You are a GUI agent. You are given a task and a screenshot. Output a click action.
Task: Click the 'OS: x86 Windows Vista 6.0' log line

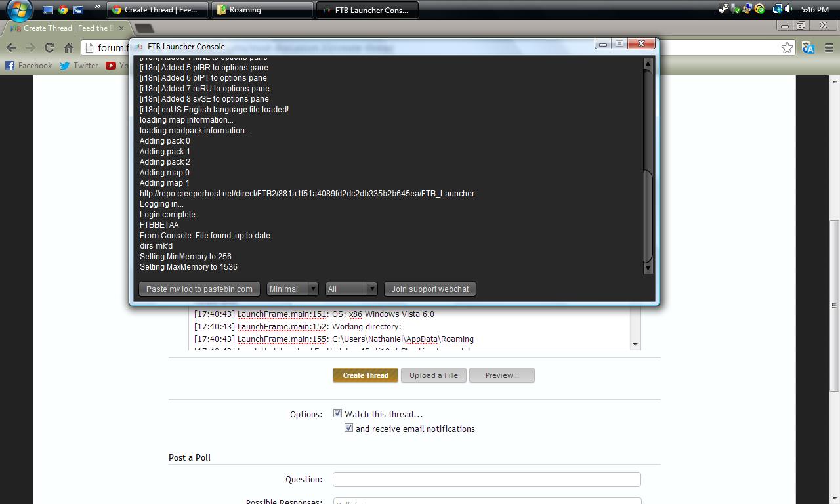pyautogui.click(x=314, y=314)
